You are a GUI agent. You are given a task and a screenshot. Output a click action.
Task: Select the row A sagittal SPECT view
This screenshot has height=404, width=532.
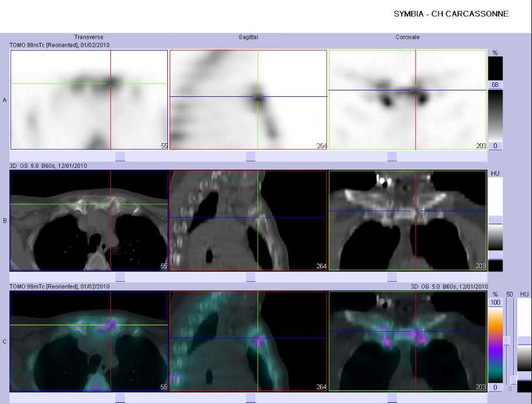[248, 100]
